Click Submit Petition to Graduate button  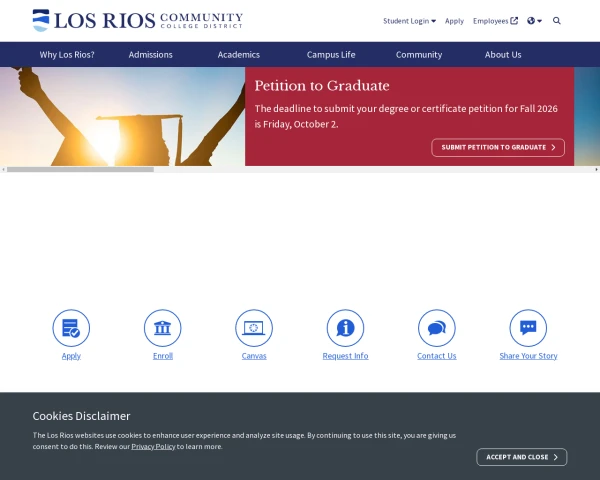point(498,147)
